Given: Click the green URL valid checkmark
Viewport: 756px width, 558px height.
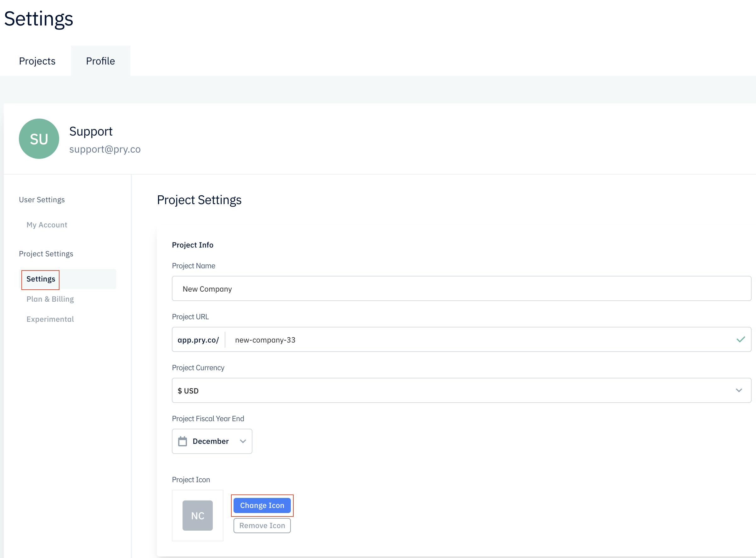Looking at the screenshot, I should 741,339.
